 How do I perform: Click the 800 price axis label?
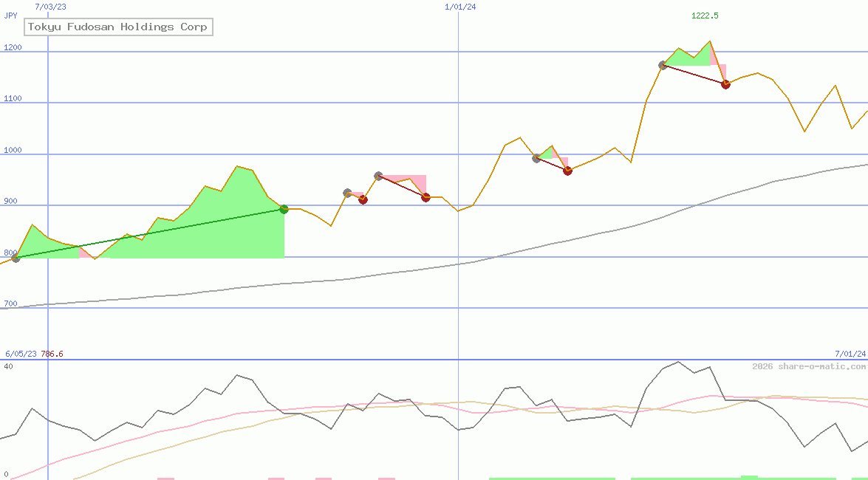[x=10, y=253]
